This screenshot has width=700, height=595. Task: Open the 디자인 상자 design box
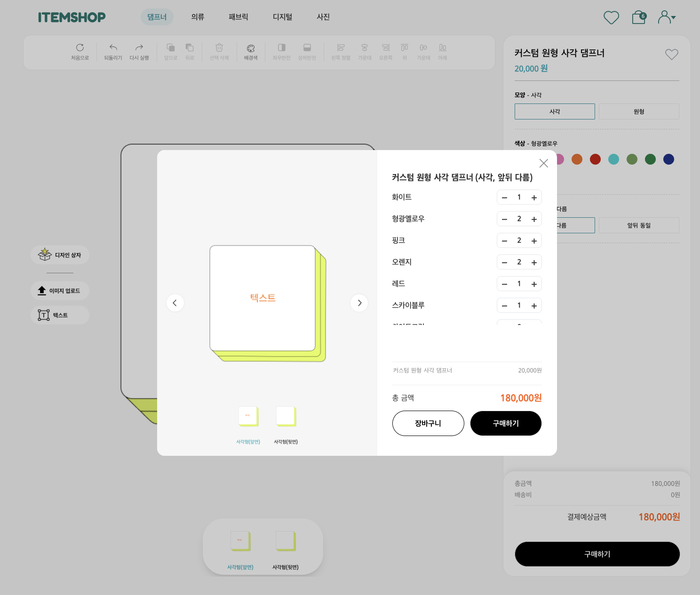tap(60, 255)
